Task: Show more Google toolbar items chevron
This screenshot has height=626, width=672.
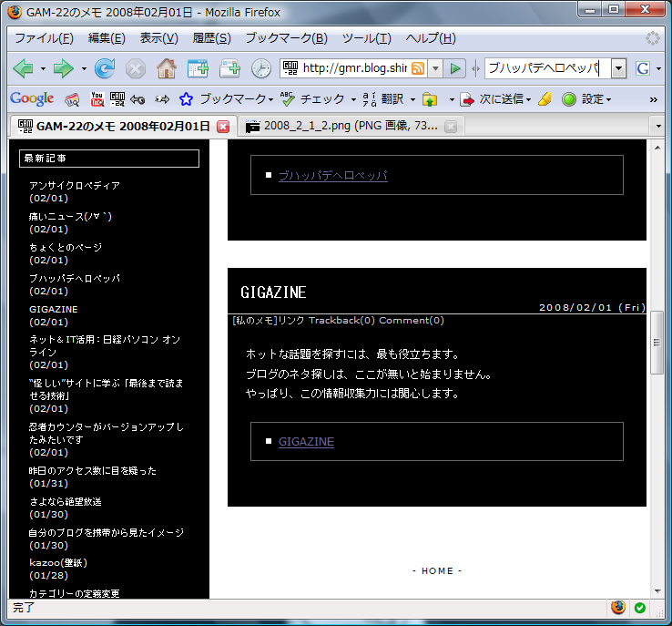Action: click(653, 99)
